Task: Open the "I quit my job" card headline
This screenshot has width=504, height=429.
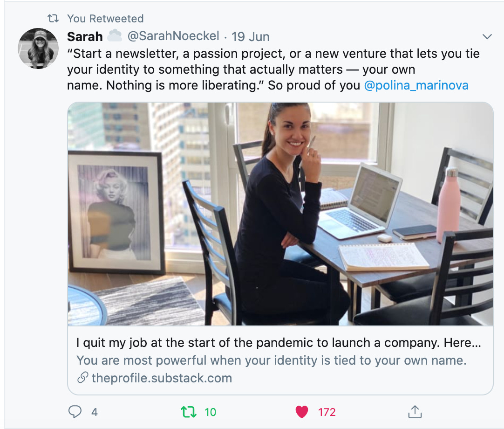Action: 278,343
